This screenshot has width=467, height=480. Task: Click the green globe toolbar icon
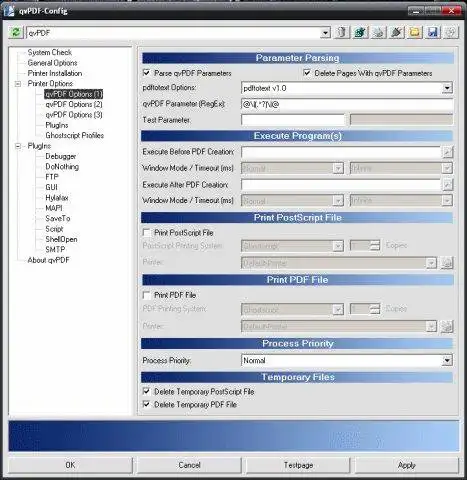(x=360, y=32)
